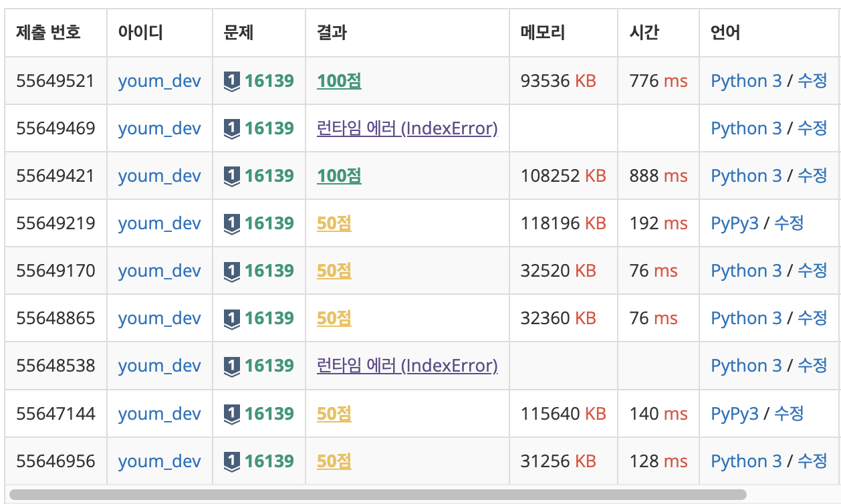
Task: View Python 3 source of submission 55649521
Action: (746, 81)
